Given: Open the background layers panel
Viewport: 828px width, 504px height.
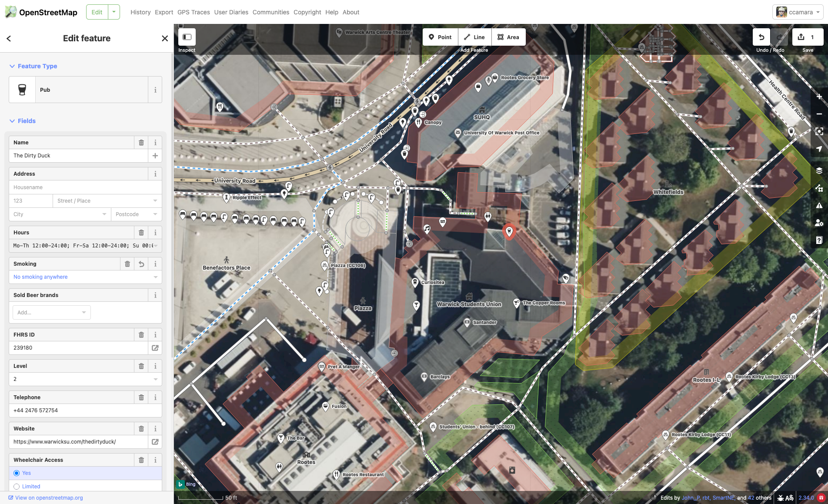Looking at the screenshot, I should coord(819,170).
